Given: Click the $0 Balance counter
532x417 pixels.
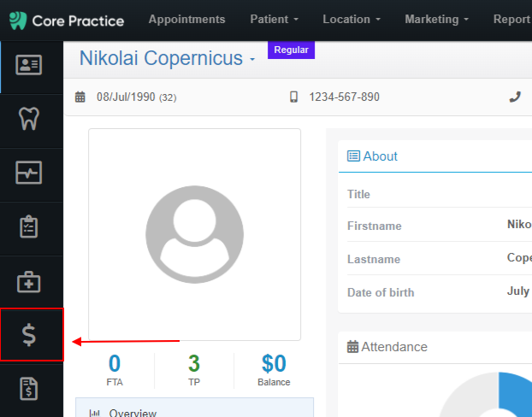Looking at the screenshot, I should pyautogui.click(x=274, y=370).
